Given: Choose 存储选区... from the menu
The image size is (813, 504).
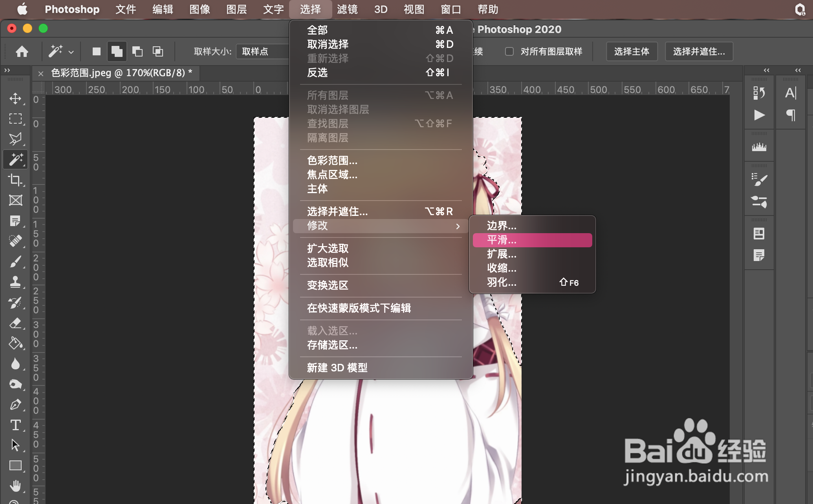Looking at the screenshot, I should pos(381,345).
